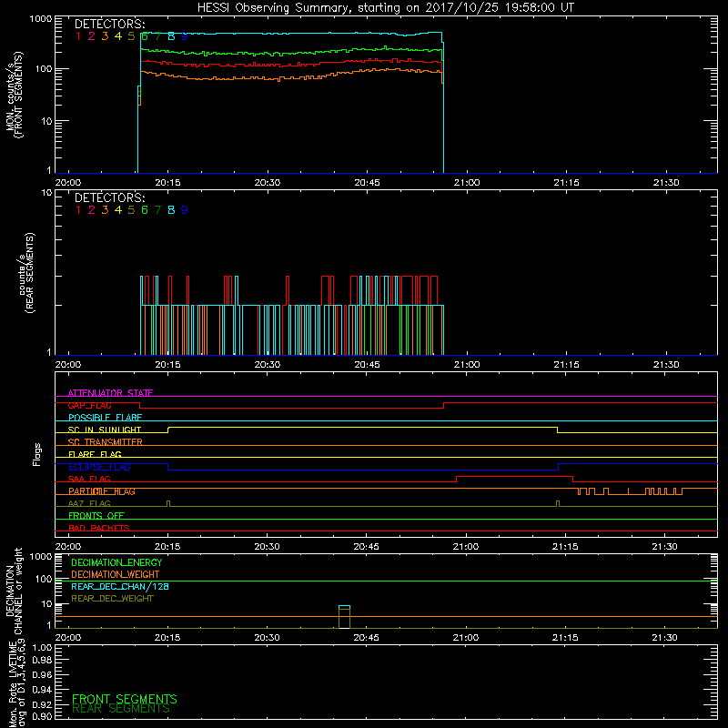Click DETECTORS: label in the rear segments plot
This screenshot has height=728, width=728.
[x=109, y=198]
